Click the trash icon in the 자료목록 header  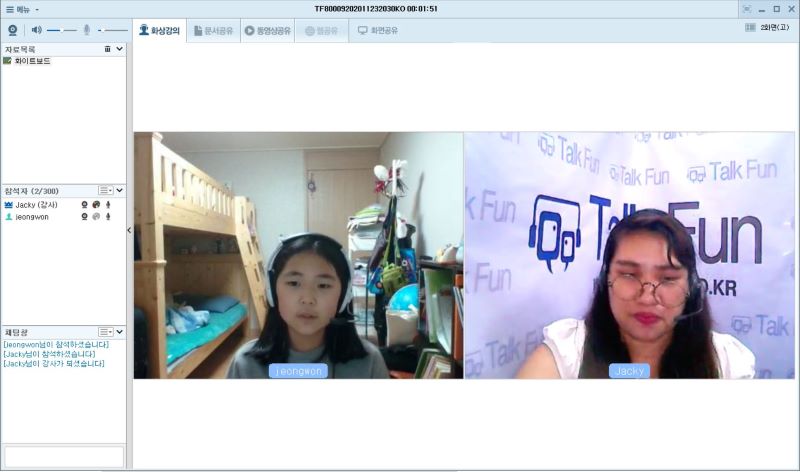[107, 48]
